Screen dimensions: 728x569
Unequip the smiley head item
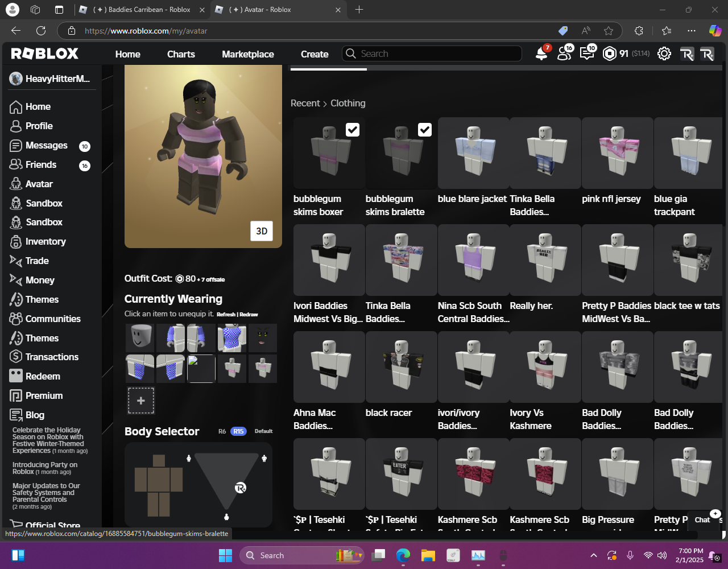pos(140,339)
